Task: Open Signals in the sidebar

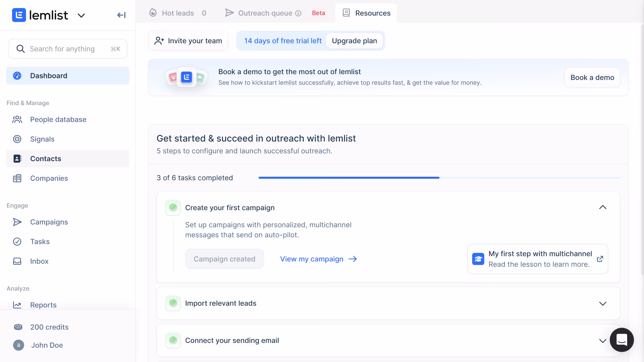Action: pos(68,139)
